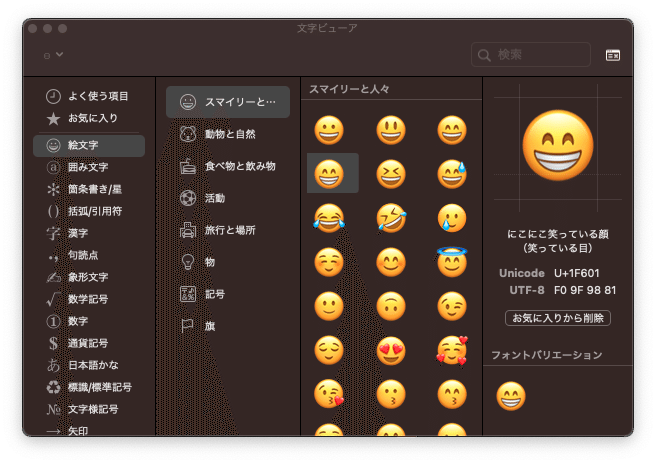This screenshot has height=463, width=656.
Task: Pick the winking face emoji
Action: click(x=452, y=306)
